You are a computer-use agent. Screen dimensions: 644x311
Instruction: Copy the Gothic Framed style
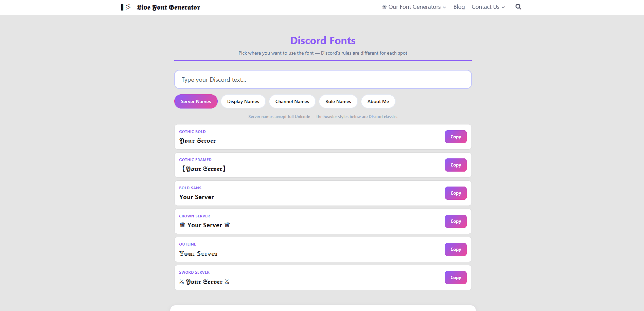(455, 165)
